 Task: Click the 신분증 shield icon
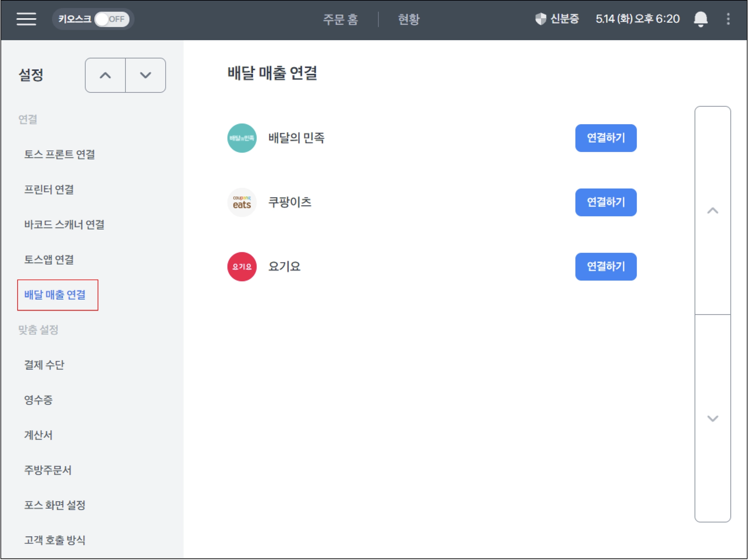coord(541,19)
